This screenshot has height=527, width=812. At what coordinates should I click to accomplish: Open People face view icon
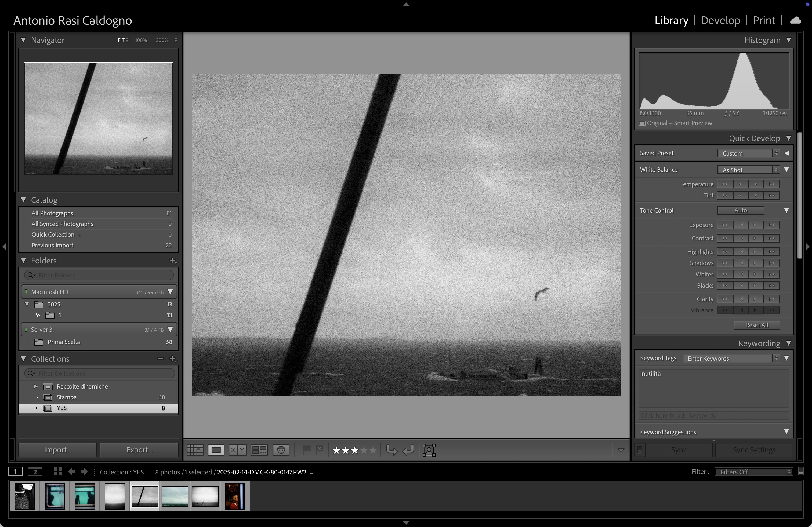(x=281, y=450)
